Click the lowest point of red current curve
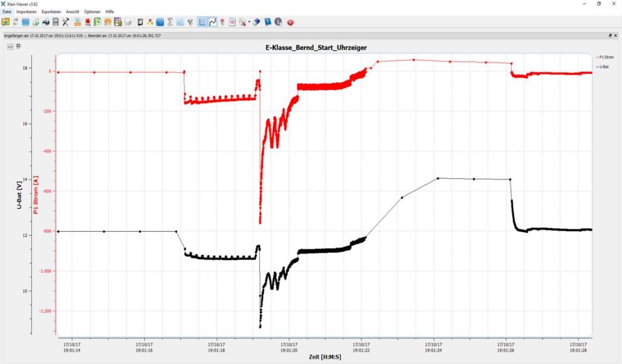This screenshot has height=364, width=622. coord(260,223)
